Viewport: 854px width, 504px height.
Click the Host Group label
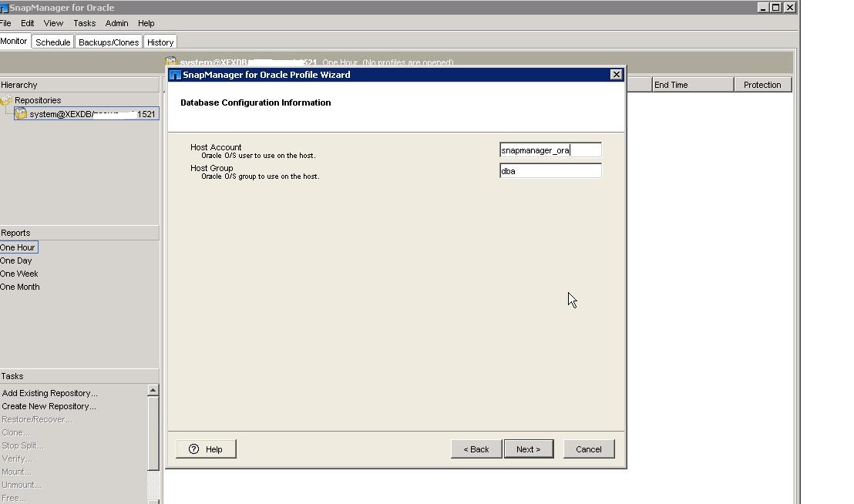point(212,168)
